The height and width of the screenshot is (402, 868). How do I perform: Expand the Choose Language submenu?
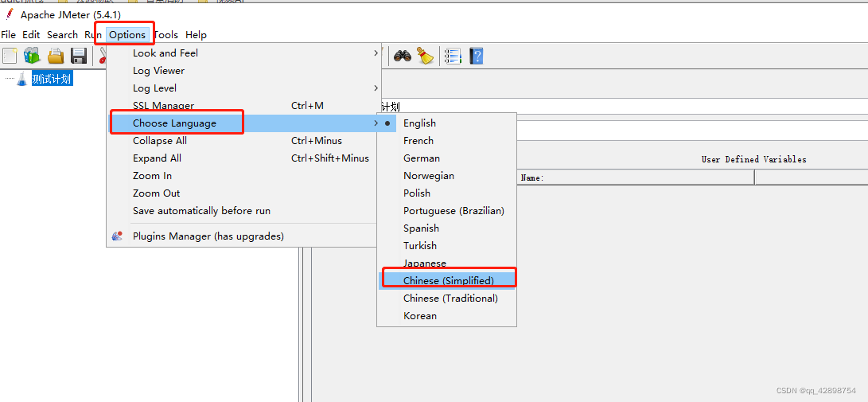tap(243, 123)
